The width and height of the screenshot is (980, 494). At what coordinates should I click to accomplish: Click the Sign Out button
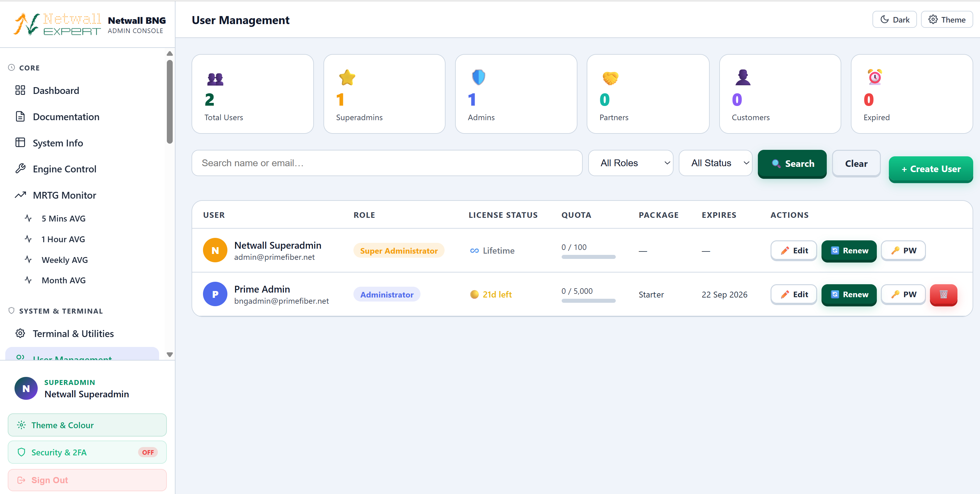tap(87, 480)
